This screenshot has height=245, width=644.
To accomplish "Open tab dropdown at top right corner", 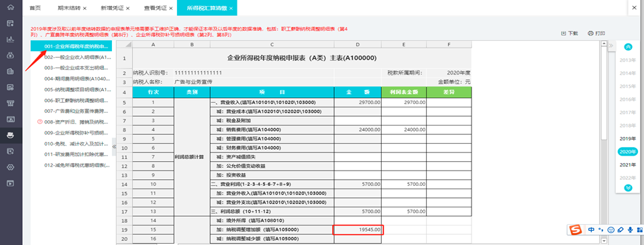I will point(635,8).
